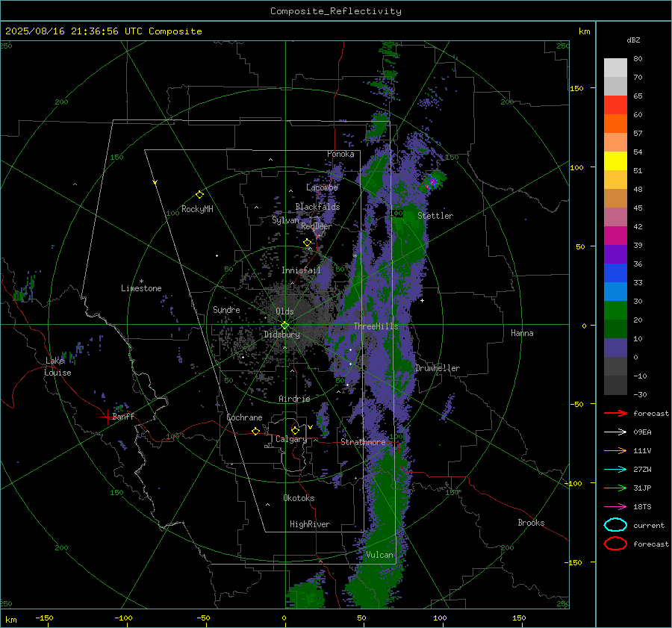
Task: Click the red forecast ellipse symbol
Action: pyautogui.click(x=615, y=544)
